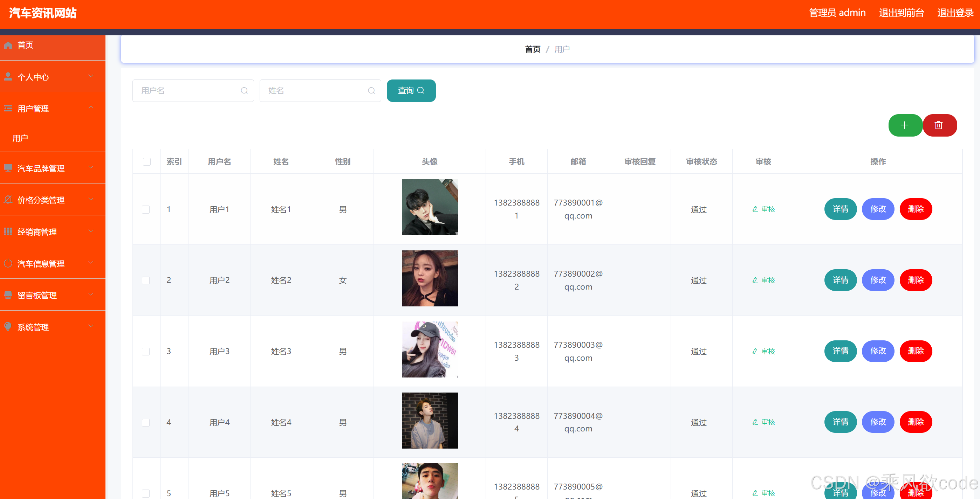980x499 pixels.
Task: Open the 用户 submenu item
Action: click(21, 138)
